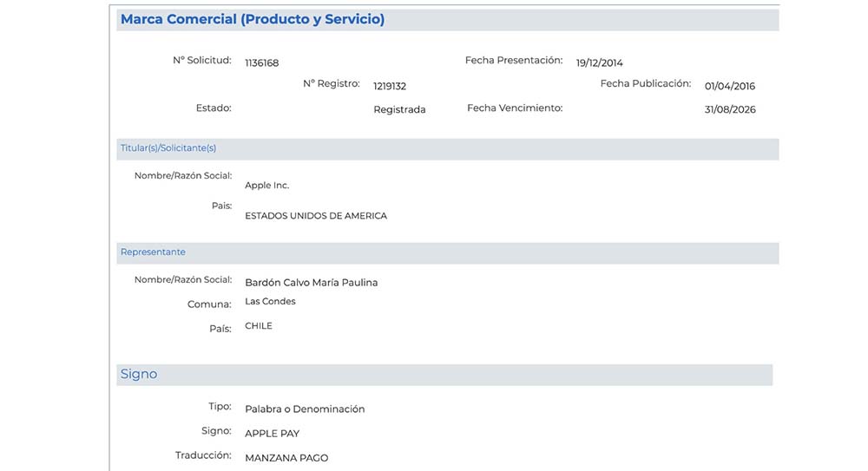Click the comuna value 'Las Condes'
The width and height of the screenshot is (868, 471).
pyautogui.click(x=270, y=301)
